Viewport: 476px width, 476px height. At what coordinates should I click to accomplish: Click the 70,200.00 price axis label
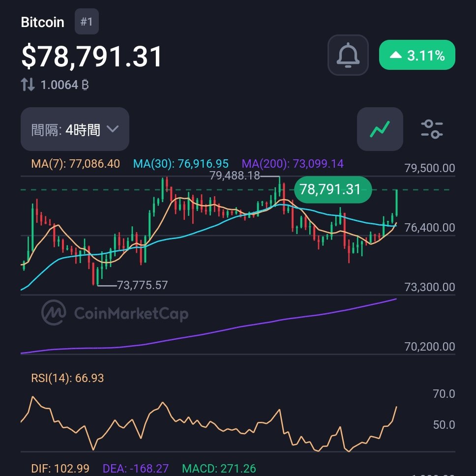click(x=430, y=347)
